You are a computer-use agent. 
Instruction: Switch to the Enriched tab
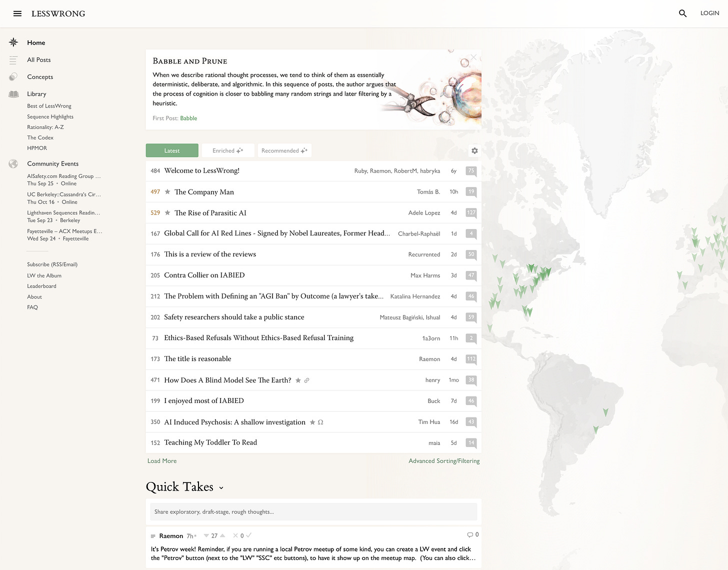click(x=228, y=150)
